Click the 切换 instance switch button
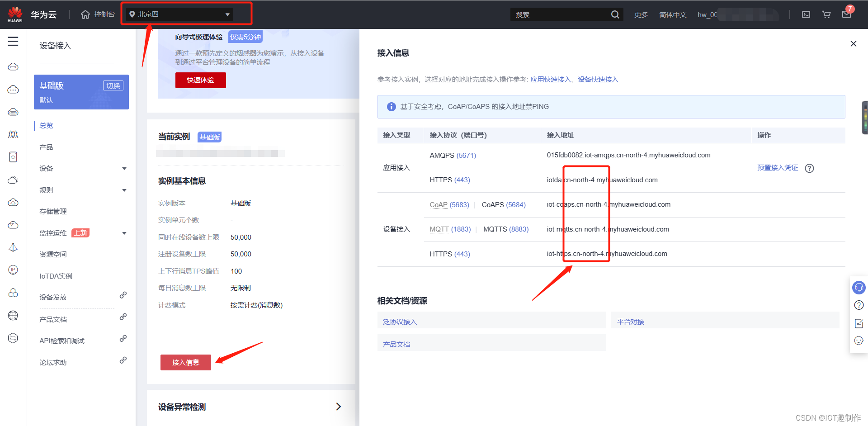Image resolution: width=868 pixels, height=426 pixels. 113,85
